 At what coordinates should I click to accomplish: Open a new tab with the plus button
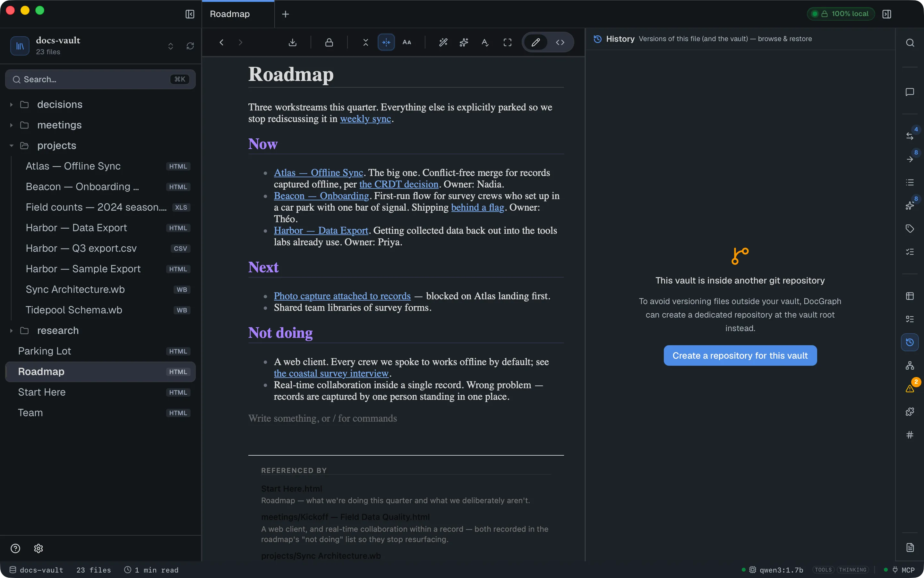point(285,14)
